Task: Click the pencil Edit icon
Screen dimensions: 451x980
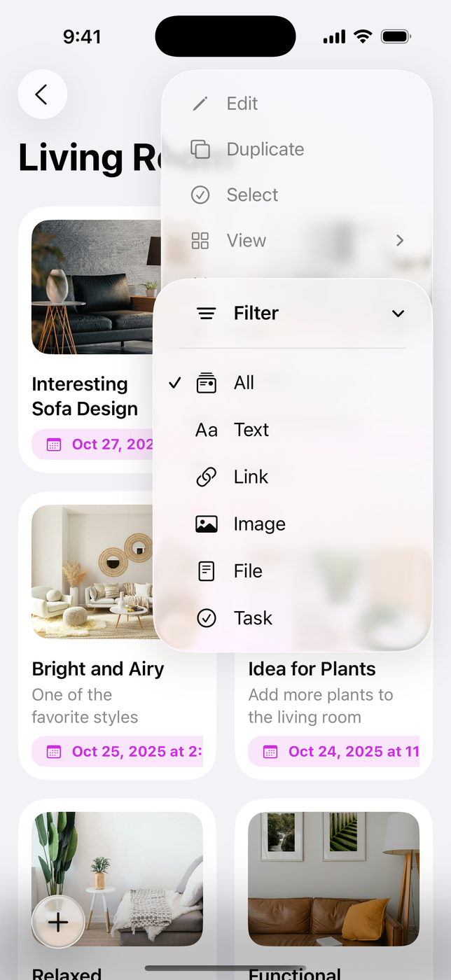Action: click(x=200, y=104)
